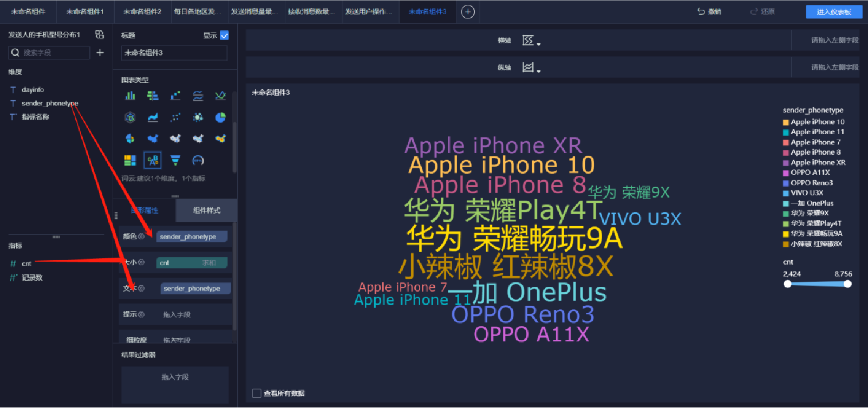The image size is (868, 408).
Task: Select the cnt measure field
Action: point(27,264)
